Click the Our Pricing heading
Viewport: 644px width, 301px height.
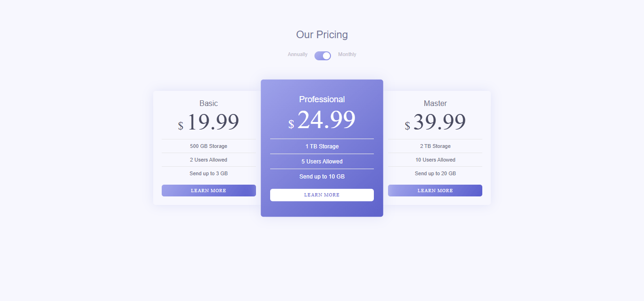tap(322, 34)
